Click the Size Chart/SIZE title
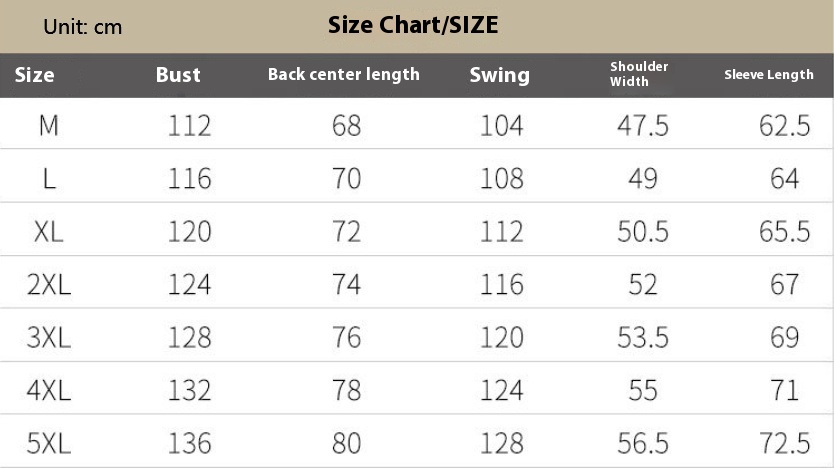Image resolution: width=834 pixels, height=468 pixels. pos(413,25)
